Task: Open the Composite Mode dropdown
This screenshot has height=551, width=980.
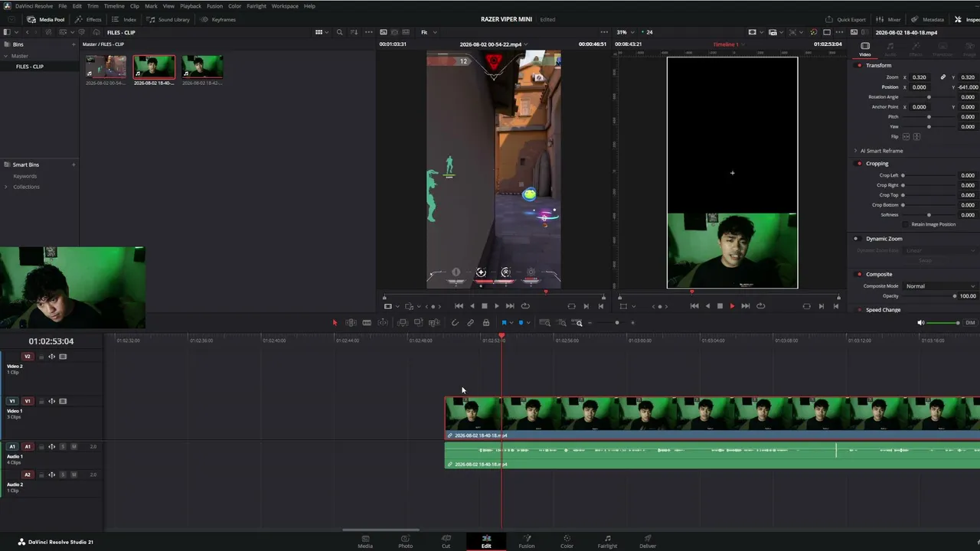Action: [941, 286]
